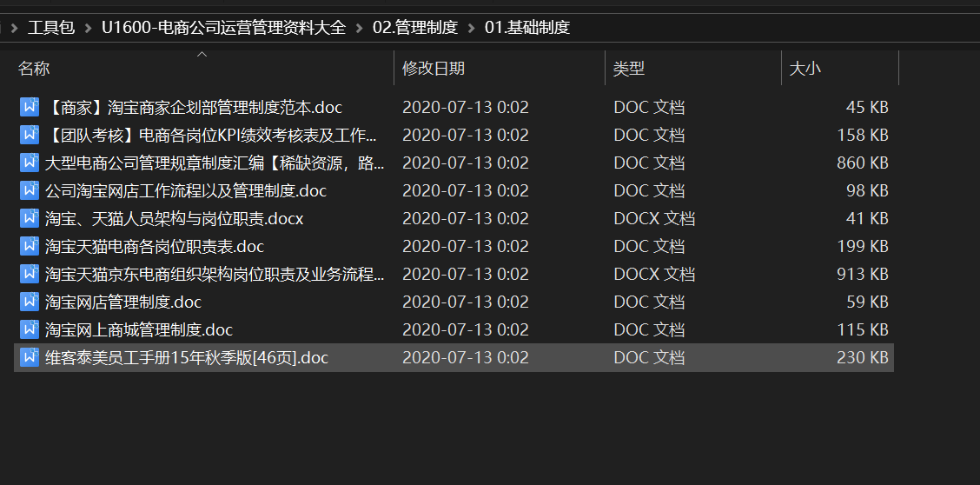Go to 02.管理制度 in address bar
The width and height of the screenshot is (980, 485).
pyautogui.click(x=415, y=28)
